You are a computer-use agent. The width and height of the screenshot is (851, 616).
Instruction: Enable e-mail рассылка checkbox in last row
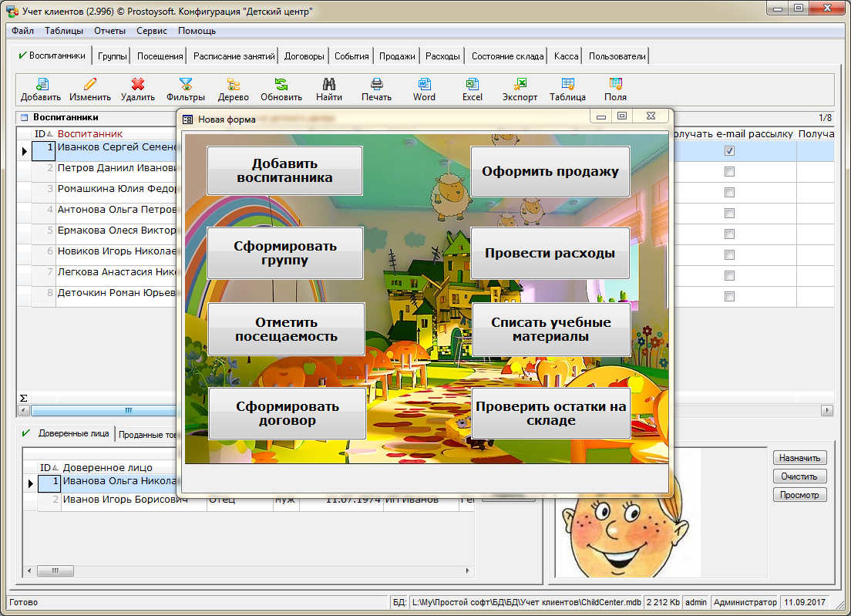729,297
